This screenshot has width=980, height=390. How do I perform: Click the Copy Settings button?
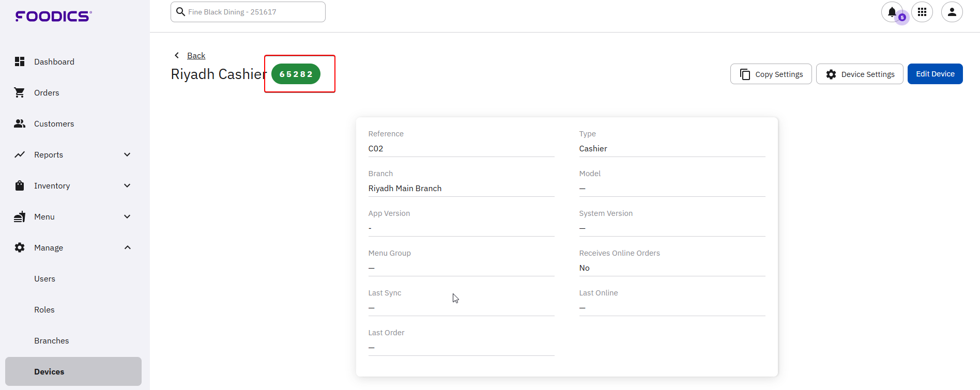click(x=771, y=74)
